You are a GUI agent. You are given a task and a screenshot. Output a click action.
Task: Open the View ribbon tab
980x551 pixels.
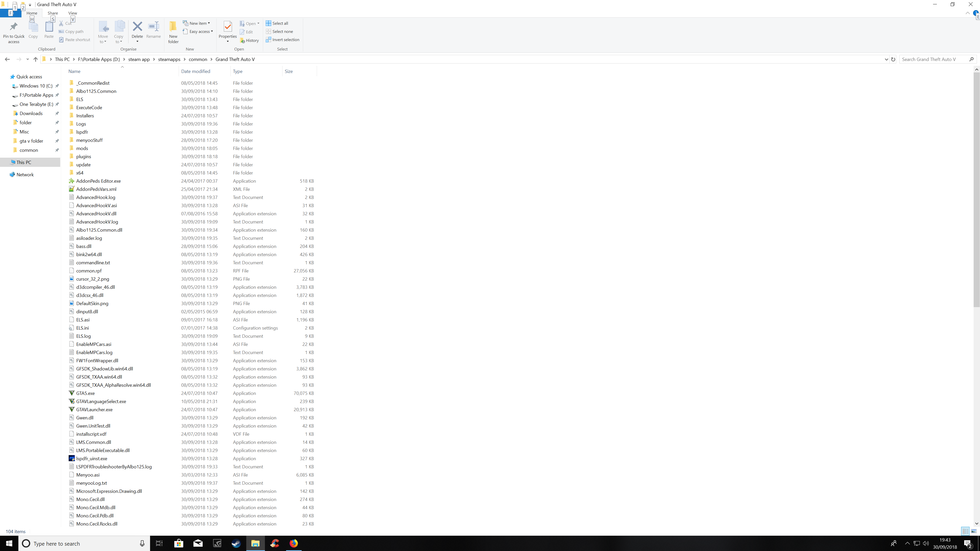tap(72, 13)
